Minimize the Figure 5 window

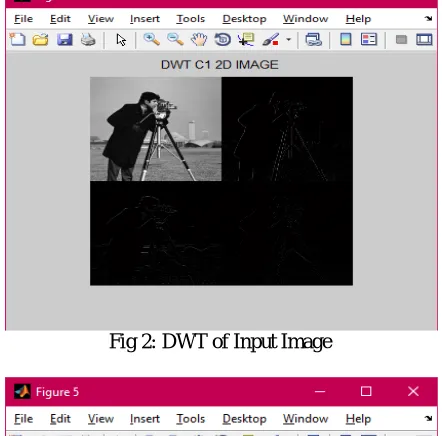pyautogui.click(x=320, y=391)
